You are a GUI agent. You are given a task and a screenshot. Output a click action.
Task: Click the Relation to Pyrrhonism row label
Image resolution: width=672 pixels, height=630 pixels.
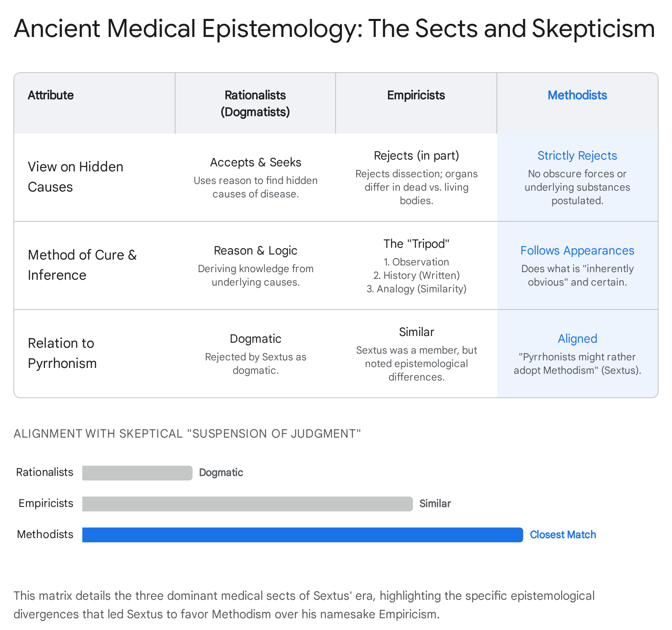click(62, 353)
